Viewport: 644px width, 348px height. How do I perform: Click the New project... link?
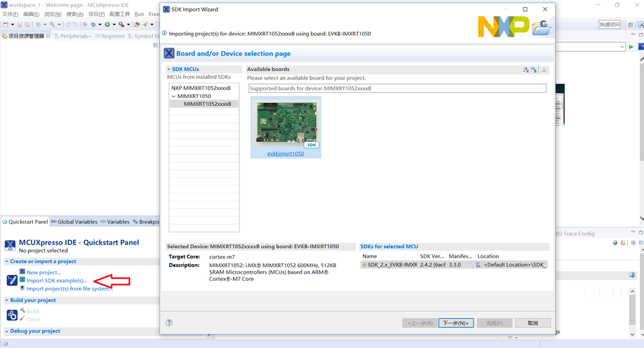click(43, 272)
